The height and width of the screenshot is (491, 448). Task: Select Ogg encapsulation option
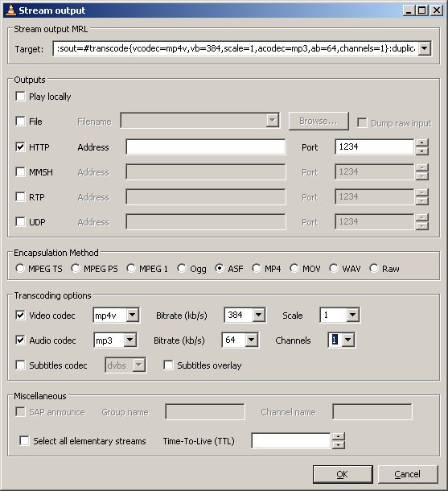(182, 268)
